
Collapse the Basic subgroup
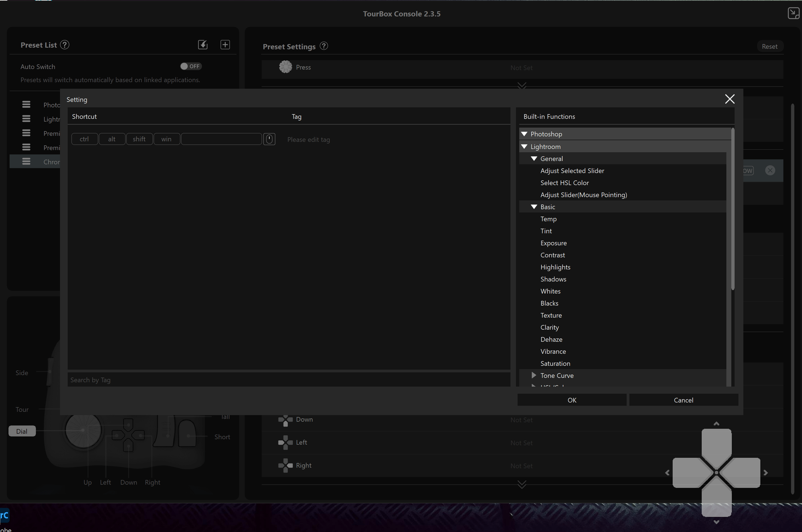click(534, 207)
